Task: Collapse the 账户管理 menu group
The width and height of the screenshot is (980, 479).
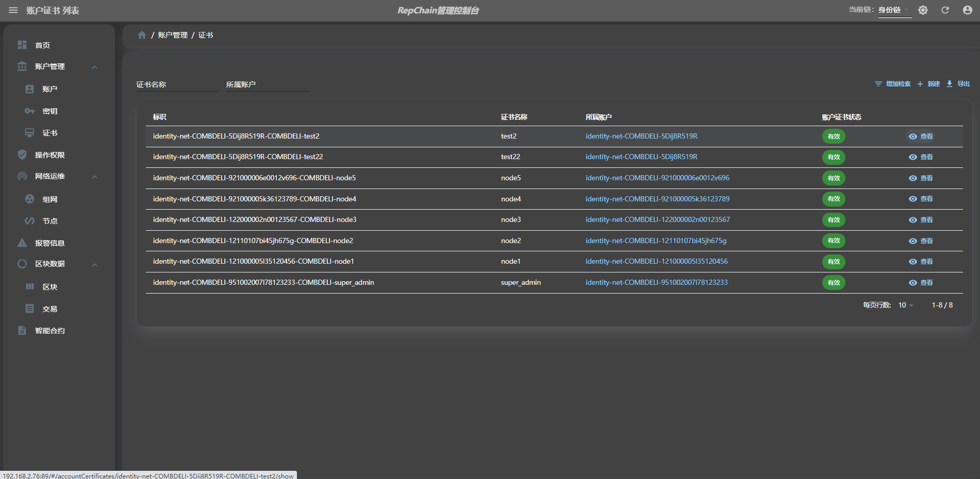Action: (x=95, y=67)
